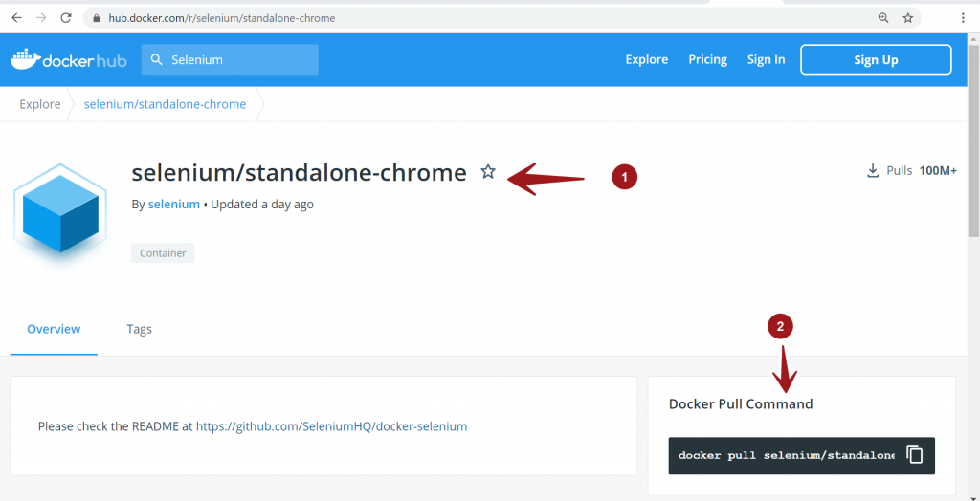The height and width of the screenshot is (501, 980).
Task: Switch to the Tags tab
Action: click(139, 329)
